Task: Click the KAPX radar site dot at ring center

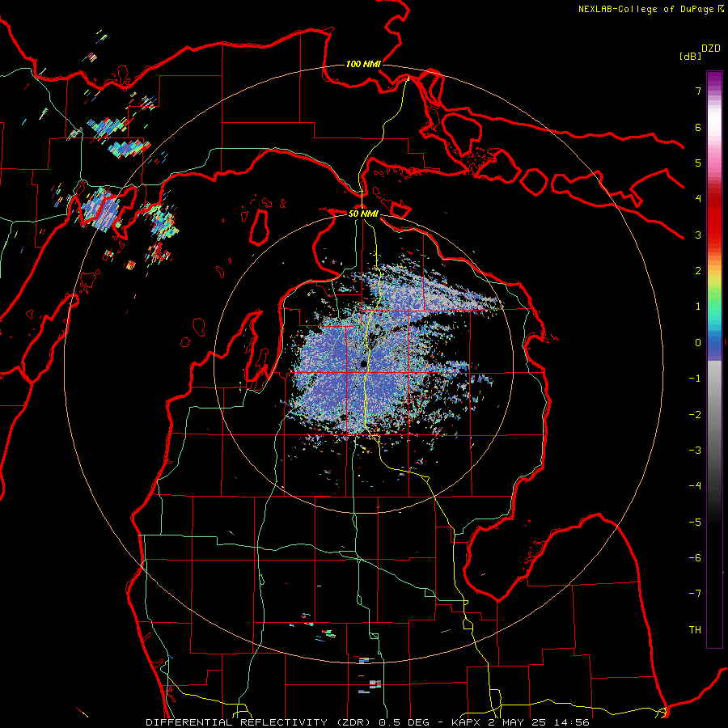Action: 363,364
